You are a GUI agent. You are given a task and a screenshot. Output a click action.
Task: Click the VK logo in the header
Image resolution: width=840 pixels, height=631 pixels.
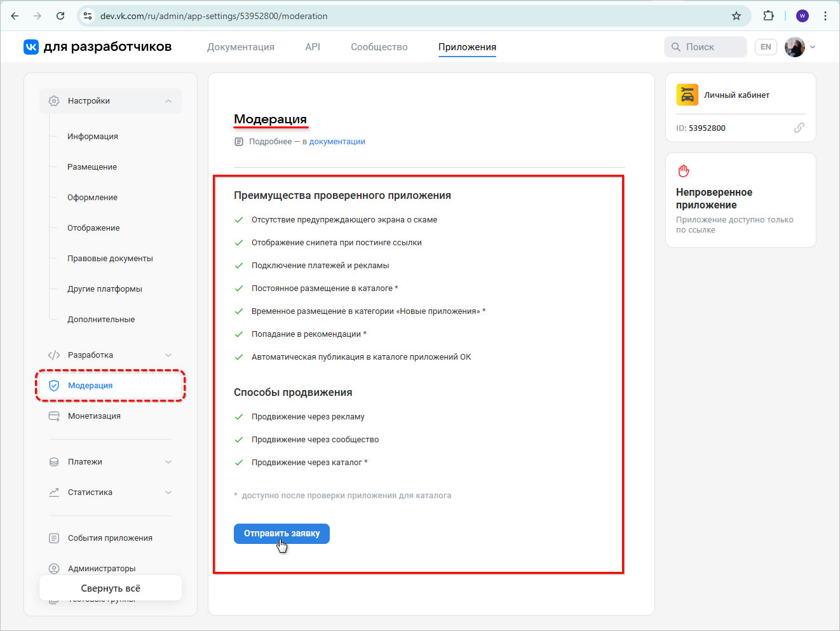pos(30,46)
